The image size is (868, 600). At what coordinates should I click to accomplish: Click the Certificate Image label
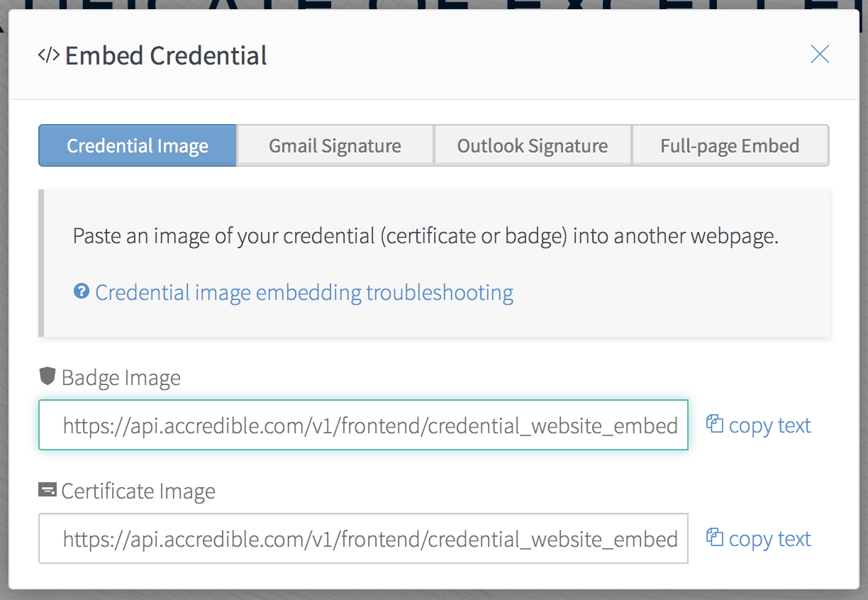[138, 491]
